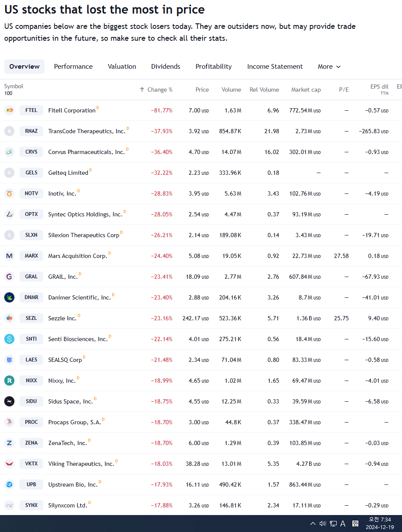The width and height of the screenshot is (402, 532).
Task: Select the Overview tab
Action: [25, 67]
